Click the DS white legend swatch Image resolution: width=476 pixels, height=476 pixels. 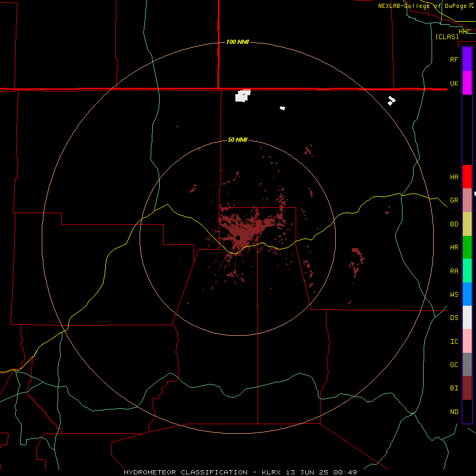pos(467,317)
